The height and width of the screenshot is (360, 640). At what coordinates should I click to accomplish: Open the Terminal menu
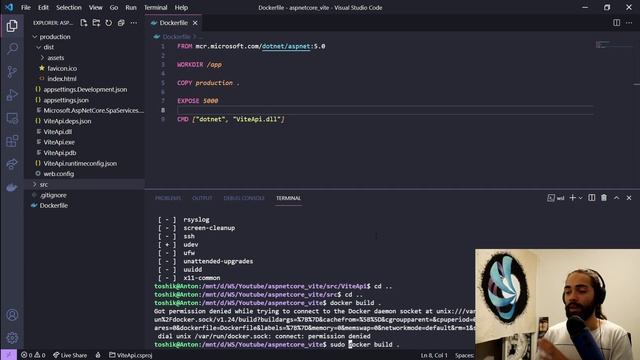(x=156, y=7)
